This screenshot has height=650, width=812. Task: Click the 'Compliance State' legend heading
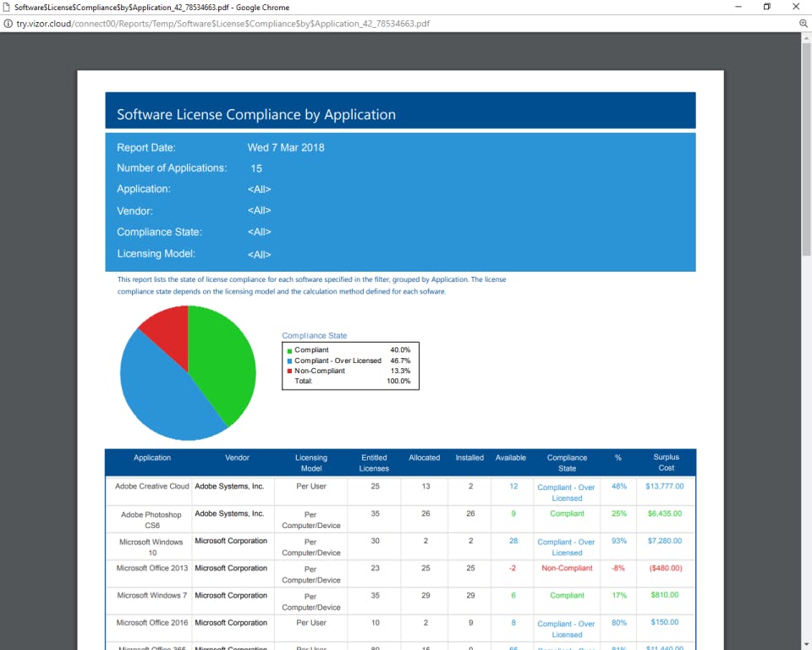pyautogui.click(x=315, y=336)
